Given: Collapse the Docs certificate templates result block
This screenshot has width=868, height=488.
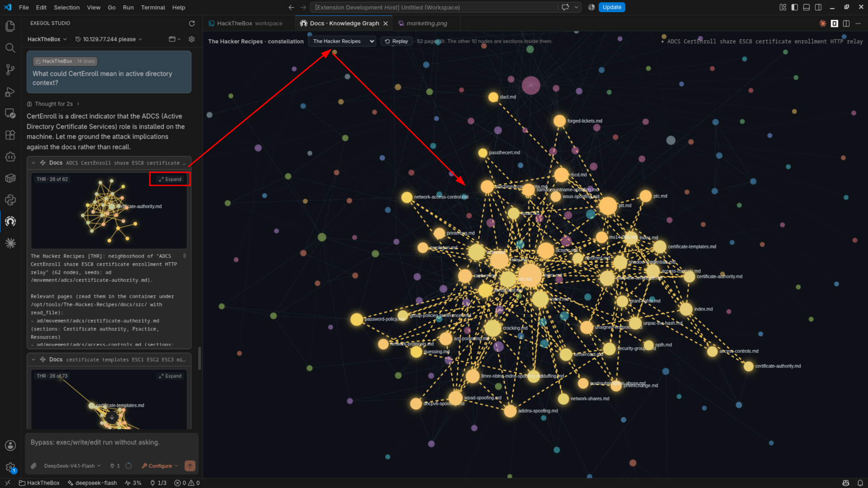Looking at the screenshot, I should [33, 360].
